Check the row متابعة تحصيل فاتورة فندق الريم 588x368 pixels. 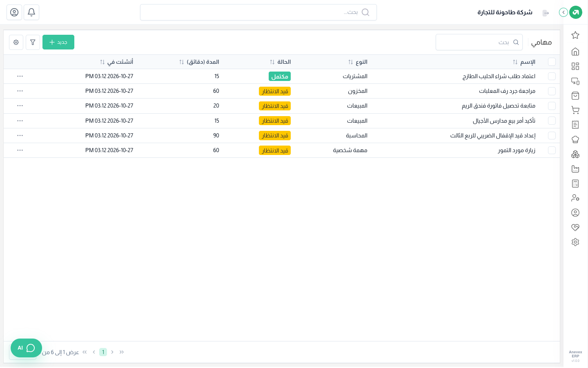552,106
